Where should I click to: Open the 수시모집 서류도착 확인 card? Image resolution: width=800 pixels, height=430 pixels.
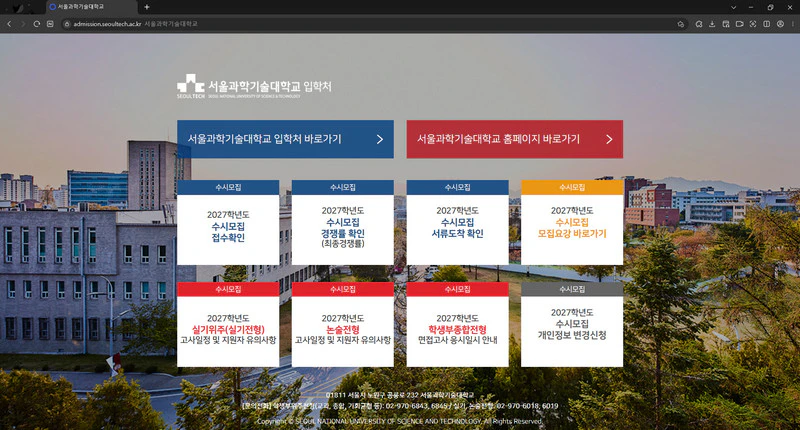pos(458,222)
